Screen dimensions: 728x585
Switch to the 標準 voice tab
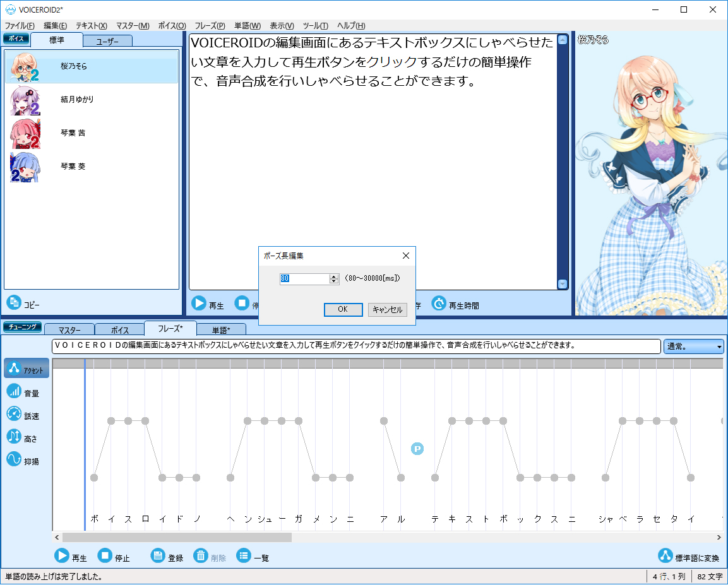point(57,40)
